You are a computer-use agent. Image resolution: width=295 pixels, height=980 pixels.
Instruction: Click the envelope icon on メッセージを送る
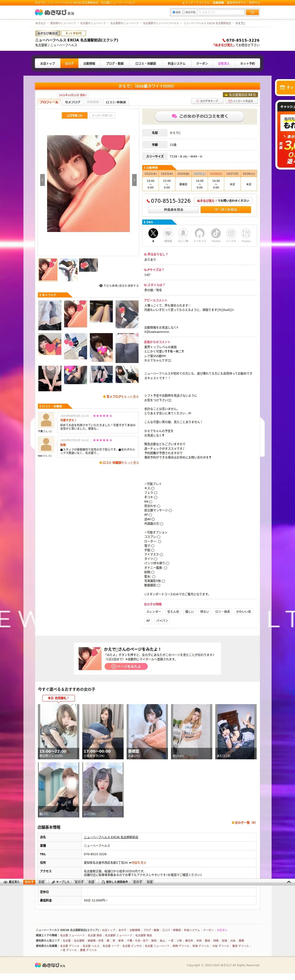pos(230,101)
